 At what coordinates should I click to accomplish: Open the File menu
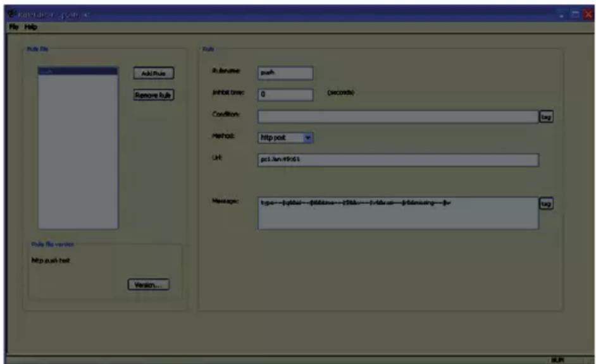point(14,27)
